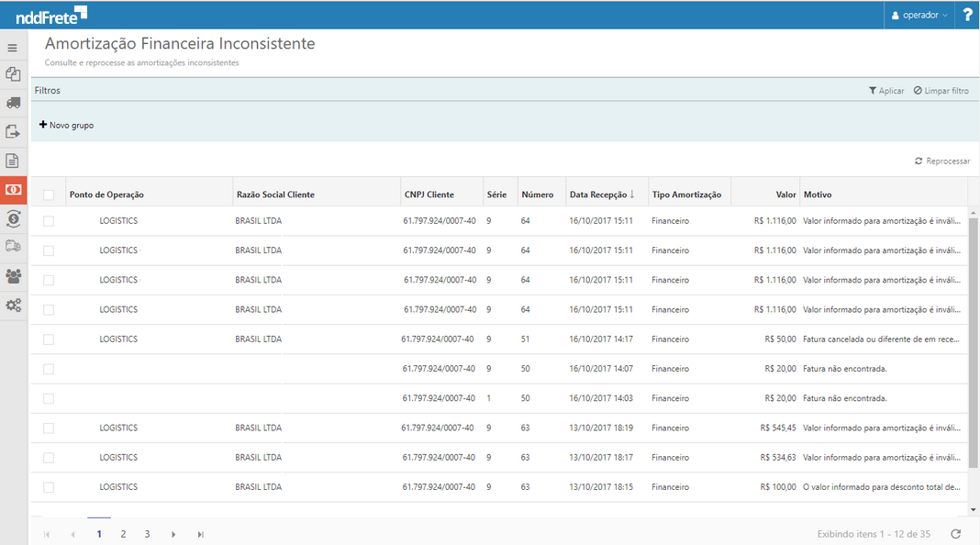Open the export arrow sidebar icon
980x545 pixels.
click(x=13, y=132)
